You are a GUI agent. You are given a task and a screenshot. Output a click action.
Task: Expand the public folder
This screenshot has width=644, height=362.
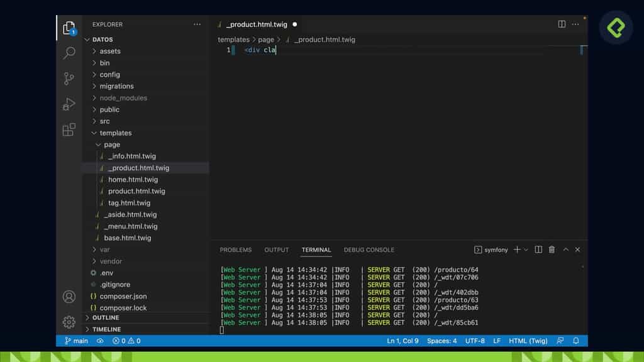pyautogui.click(x=109, y=109)
